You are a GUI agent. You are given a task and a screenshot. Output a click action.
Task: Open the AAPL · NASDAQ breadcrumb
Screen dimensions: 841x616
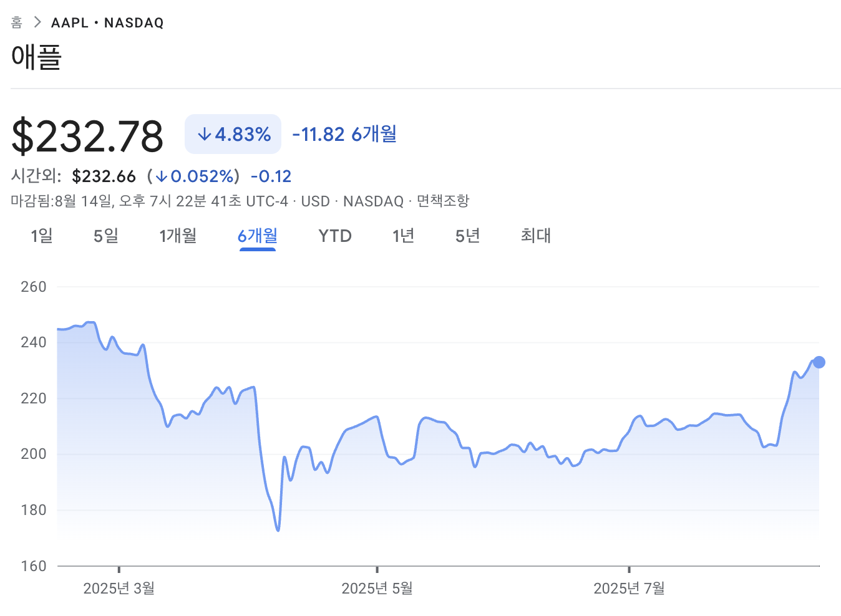pyautogui.click(x=107, y=22)
